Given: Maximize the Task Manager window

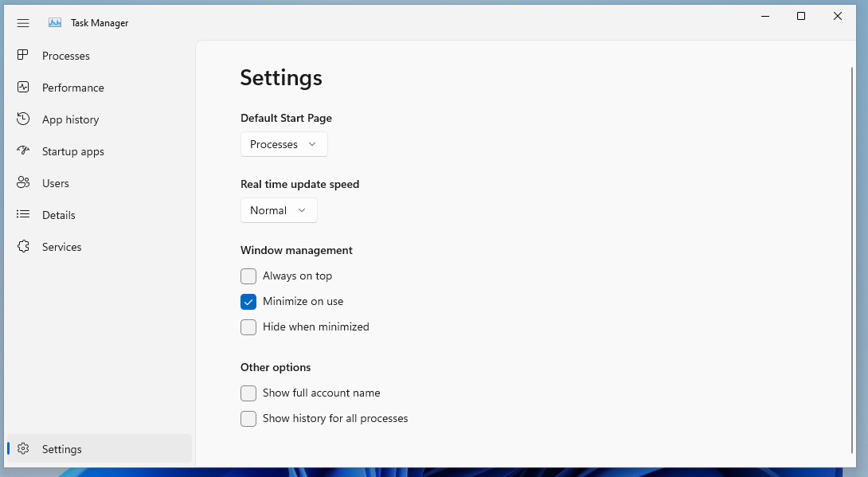Looking at the screenshot, I should click(x=801, y=16).
